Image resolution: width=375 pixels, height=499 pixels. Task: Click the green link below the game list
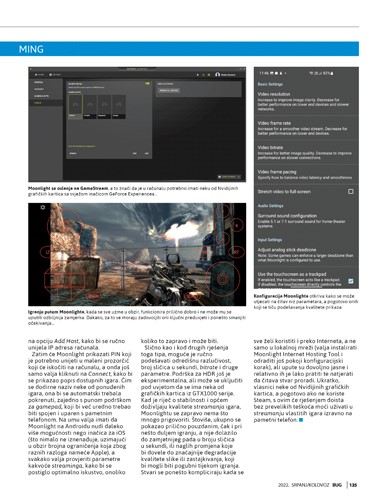pyautogui.click(x=82, y=146)
